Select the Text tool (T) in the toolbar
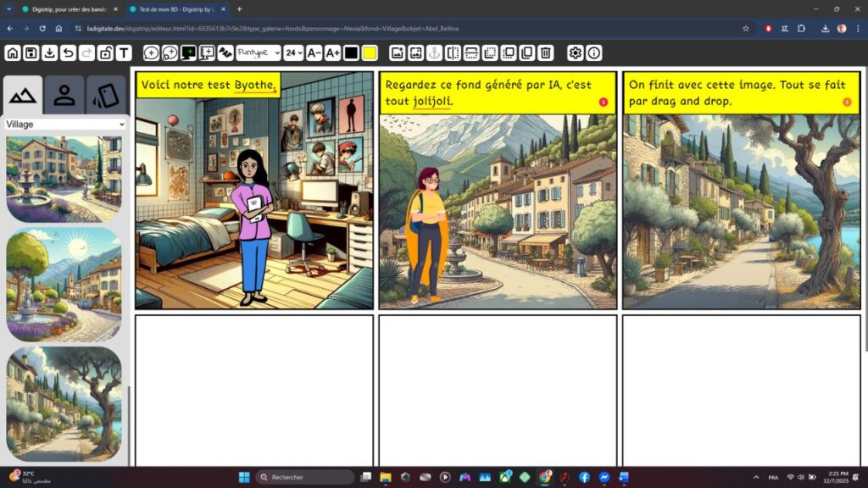The image size is (868, 488). pyautogui.click(x=125, y=53)
